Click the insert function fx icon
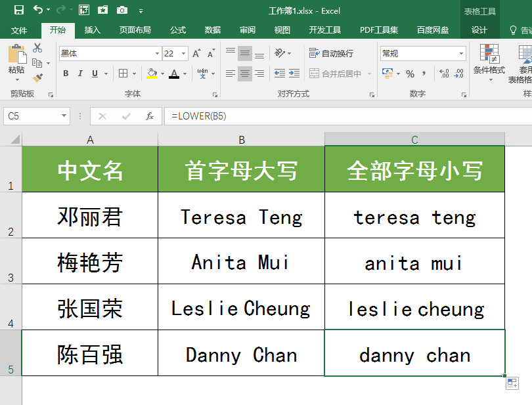The width and height of the screenshot is (532, 405). (150, 116)
